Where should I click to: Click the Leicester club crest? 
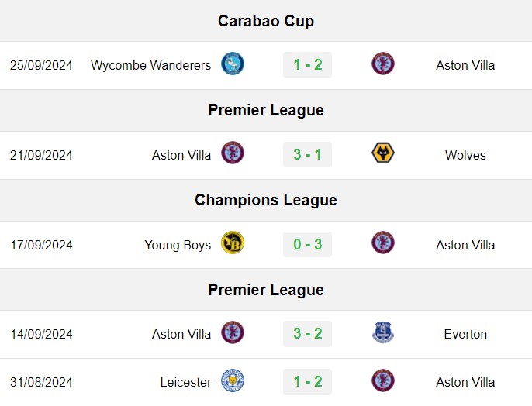tap(233, 380)
